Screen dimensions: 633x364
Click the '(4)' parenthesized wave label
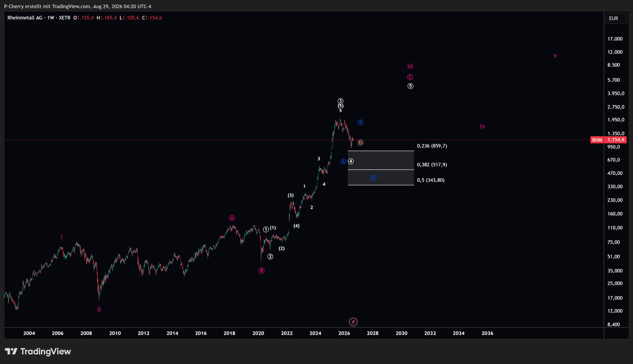(x=296, y=226)
